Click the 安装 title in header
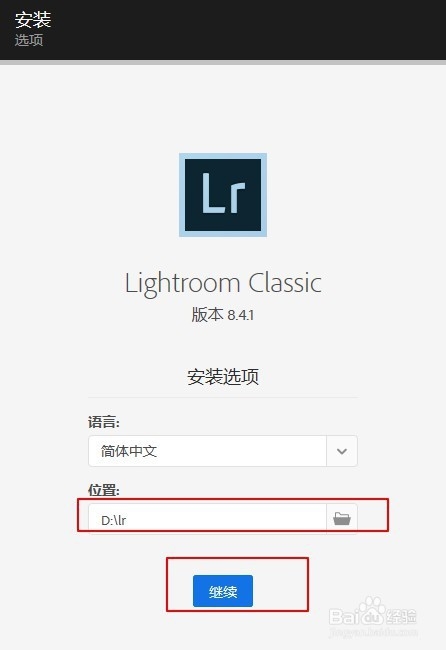The image size is (446, 650). click(33, 19)
